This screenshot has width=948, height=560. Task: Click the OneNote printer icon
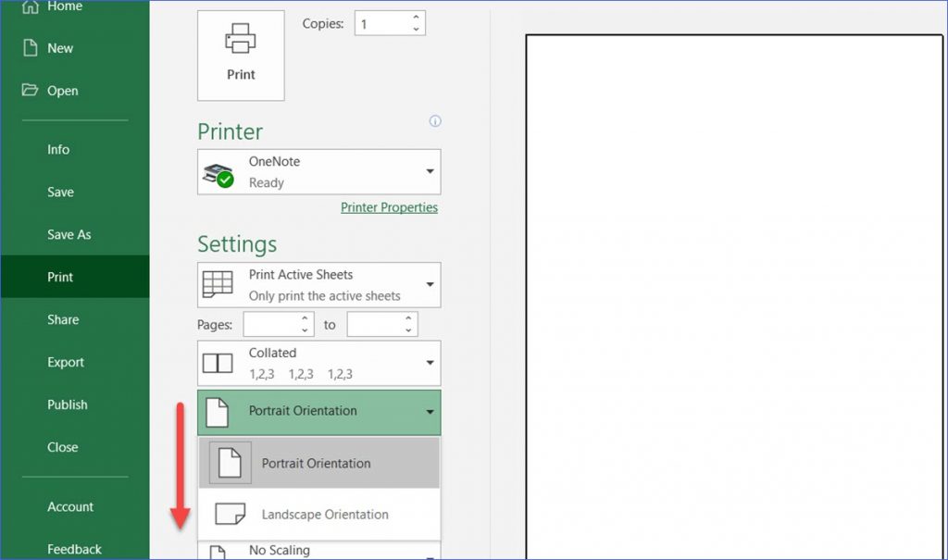coord(215,171)
